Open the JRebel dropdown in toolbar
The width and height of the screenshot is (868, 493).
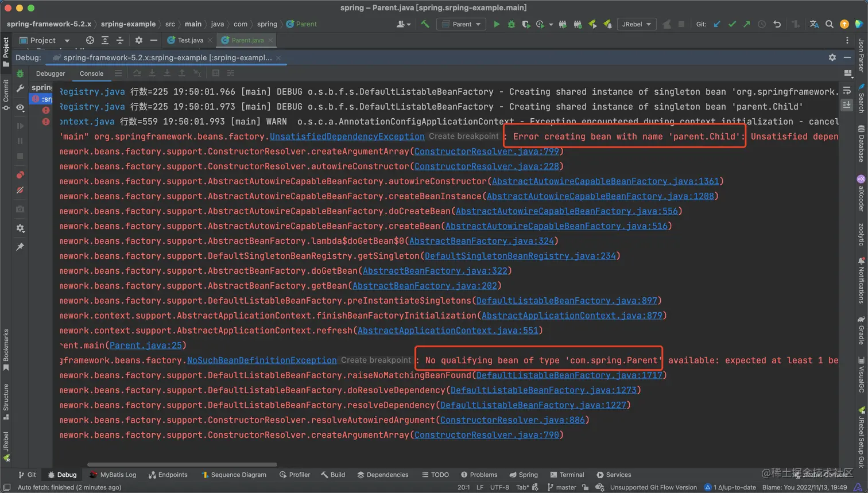[636, 24]
